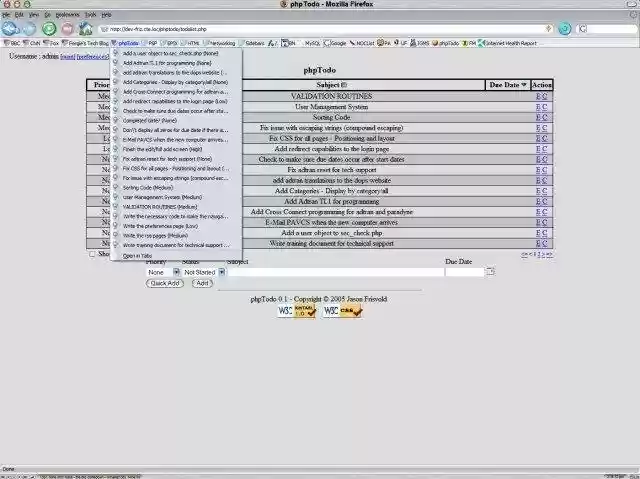Screen dimensions: 640x479
Task: Open the Go menu
Action: pyautogui.click(x=47, y=15)
